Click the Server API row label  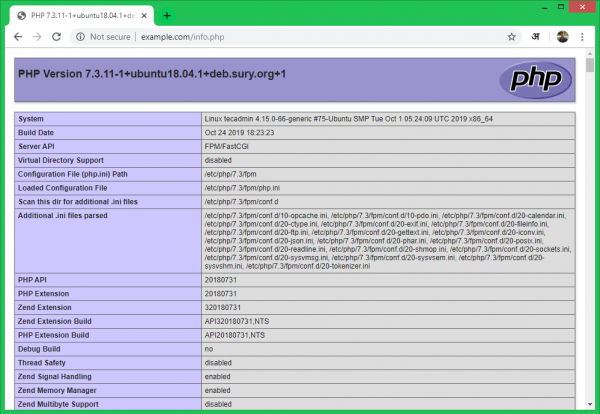pos(46,144)
